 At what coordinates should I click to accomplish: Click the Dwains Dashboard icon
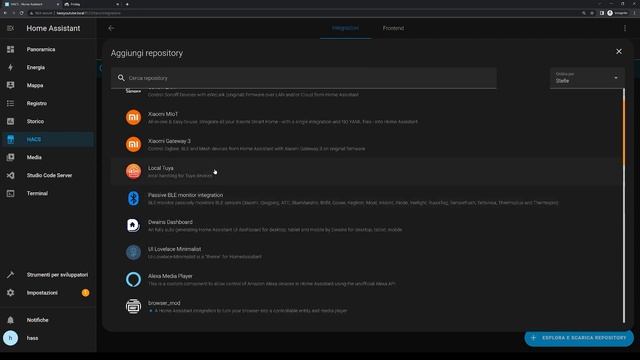pos(133,225)
